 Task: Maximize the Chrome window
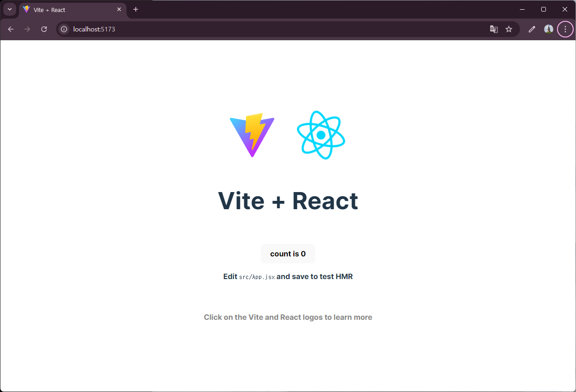pos(544,9)
